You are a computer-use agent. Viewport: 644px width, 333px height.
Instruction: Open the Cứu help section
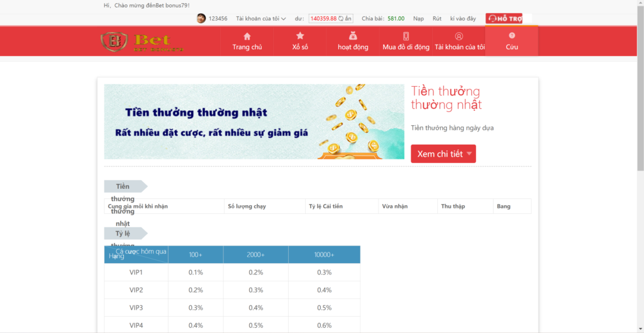pyautogui.click(x=511, y=42)
